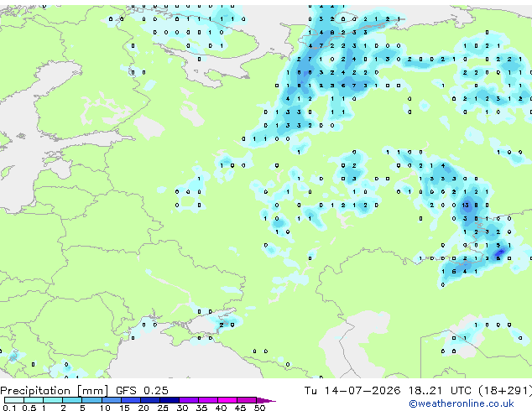Click the 'Precipitation [mm]' title text
The image size is (532, 411).
point(55,391)
